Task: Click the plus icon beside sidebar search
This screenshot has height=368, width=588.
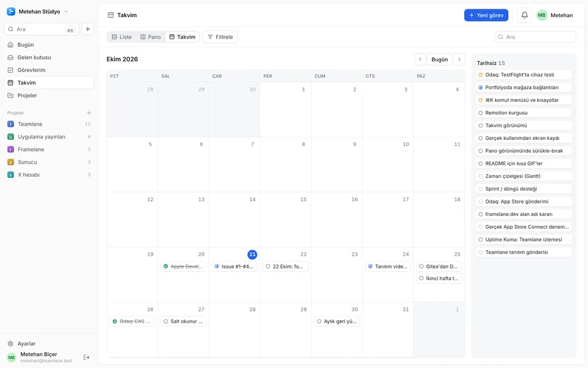Action: point(88,29)
